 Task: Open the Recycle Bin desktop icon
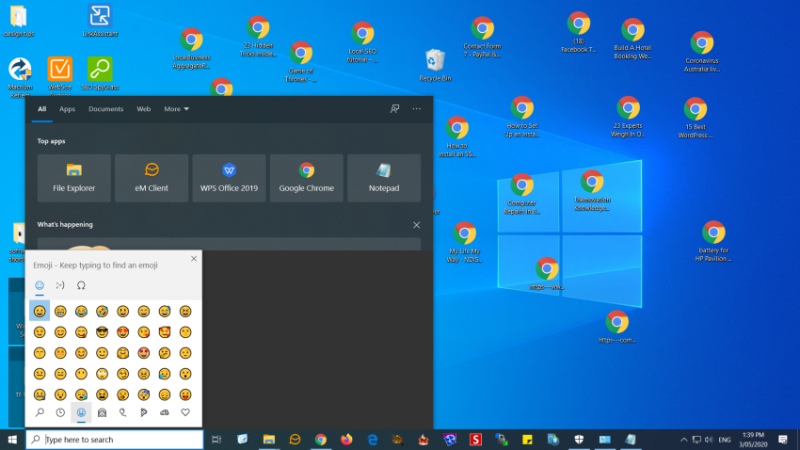click(435, 65)
